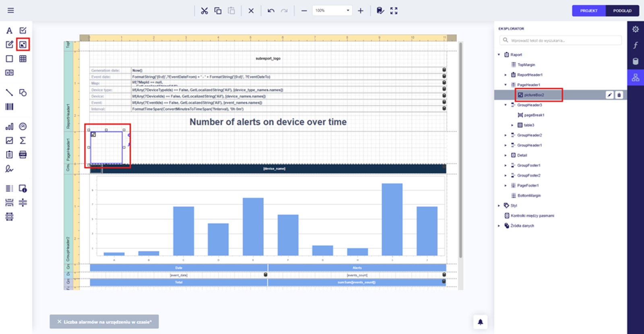Expand the Źródła danych node
The height and width of the screenshot is (334, 644).
tap(499, 226)
